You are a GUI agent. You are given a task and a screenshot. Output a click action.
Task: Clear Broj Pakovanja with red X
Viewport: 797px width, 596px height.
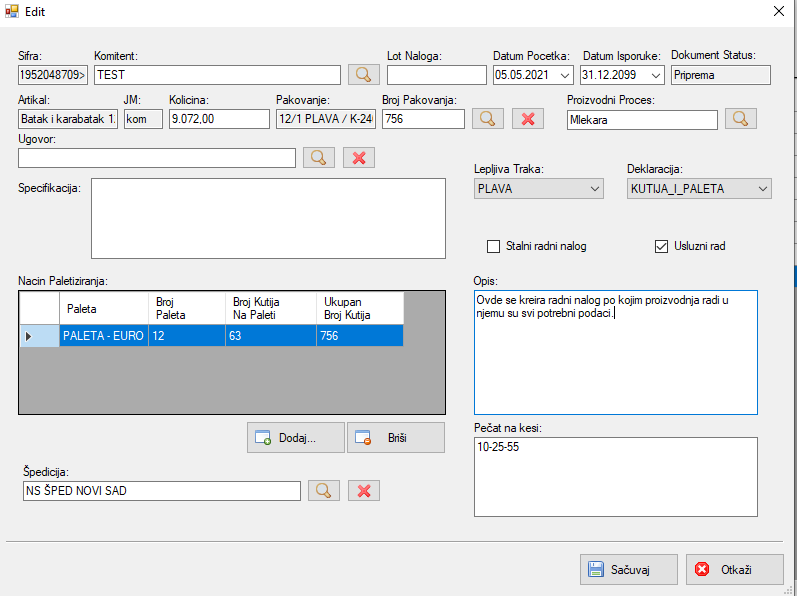(528, 119)
